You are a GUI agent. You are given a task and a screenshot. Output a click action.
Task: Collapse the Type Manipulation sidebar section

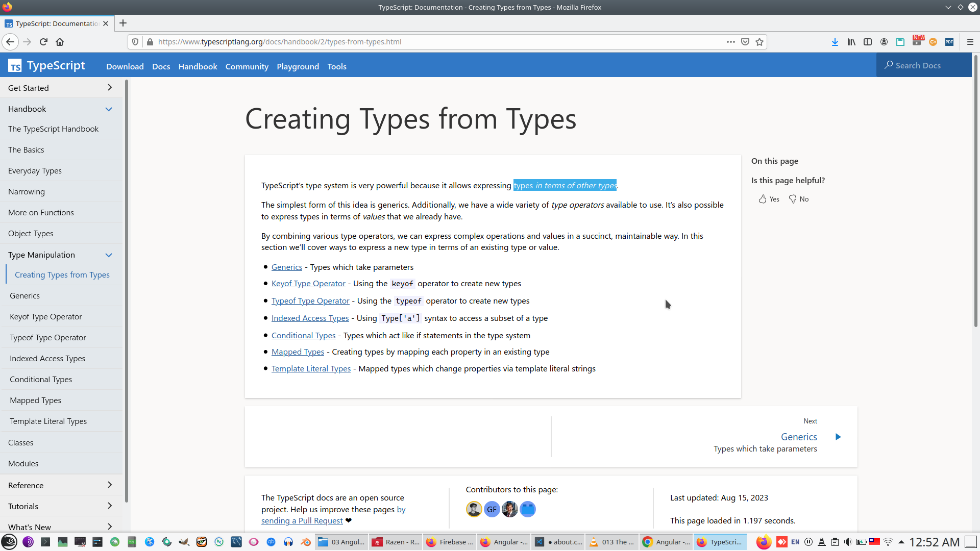pos(109,255)
